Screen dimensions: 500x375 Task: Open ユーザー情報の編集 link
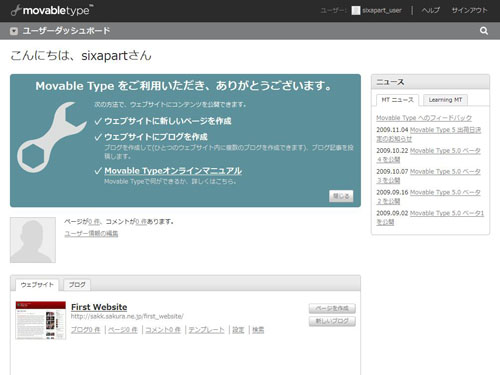coord(91,234)
